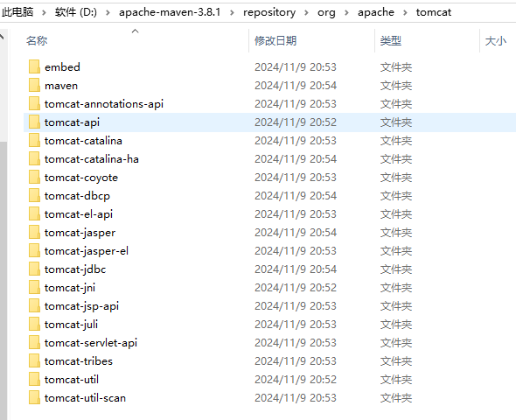The width and height of the screenshot is (516, 420).
Task: Expand the chevron after 软件 (D:) breadcrumb
Action: click(108, 12)
